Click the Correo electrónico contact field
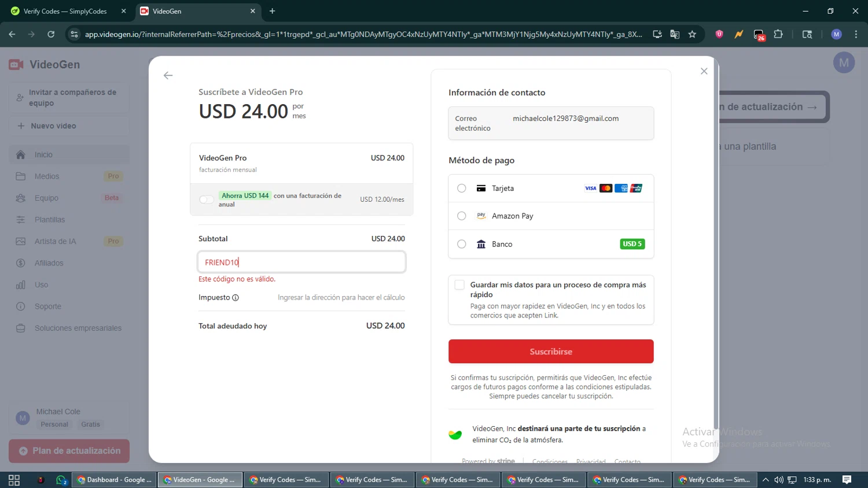The height and width of the screenshot is (488, 868). [551, 123]
